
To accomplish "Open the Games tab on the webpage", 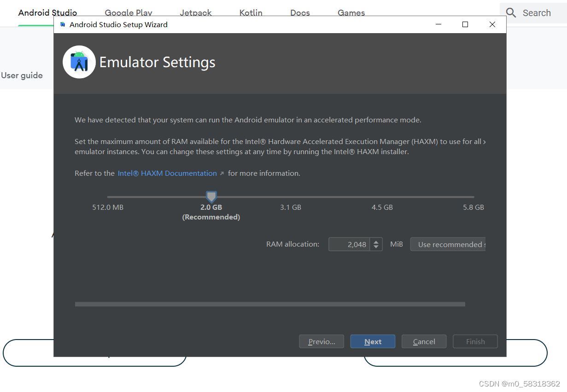I will [351, 13].
